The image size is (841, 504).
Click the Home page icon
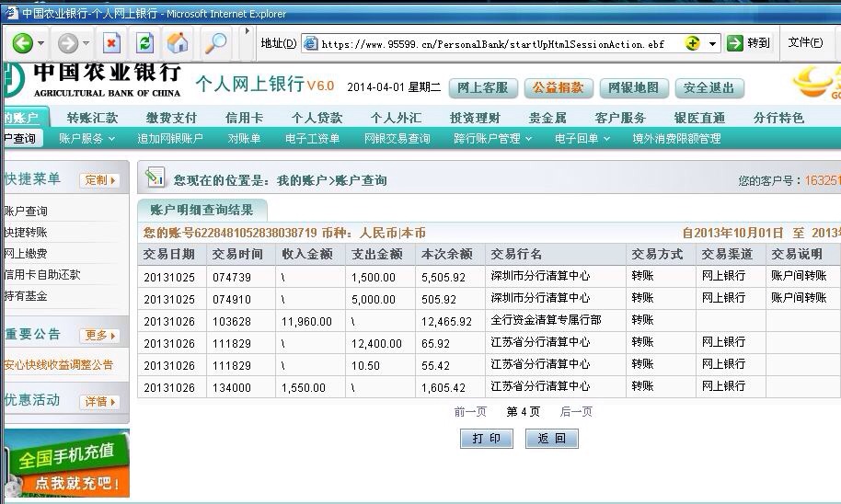tap(178, 43)
